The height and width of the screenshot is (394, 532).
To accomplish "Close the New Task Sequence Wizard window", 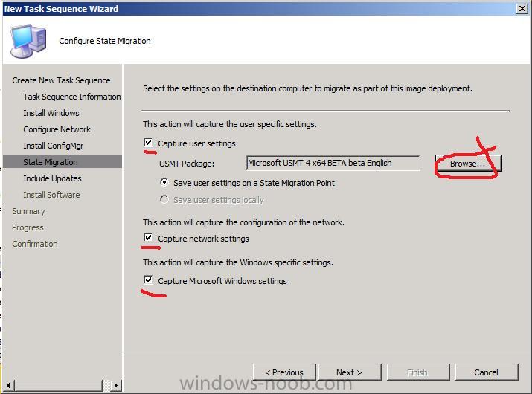I will [x=522, y=8].
